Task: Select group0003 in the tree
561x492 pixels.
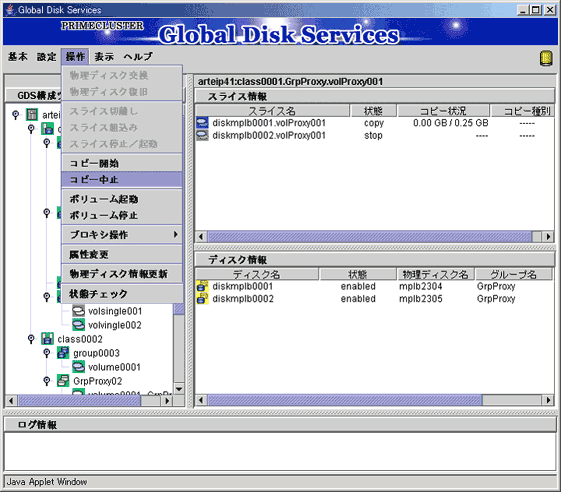Action: pos(96,353)
